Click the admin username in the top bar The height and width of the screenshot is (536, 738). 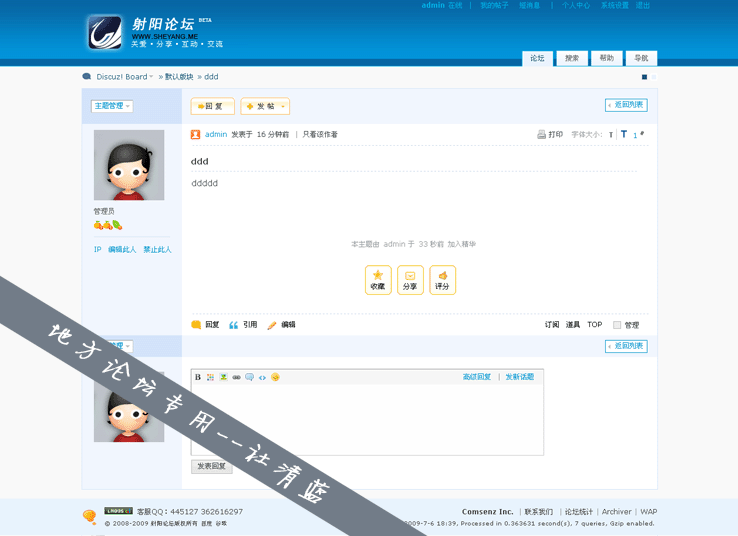pos(433,5)
